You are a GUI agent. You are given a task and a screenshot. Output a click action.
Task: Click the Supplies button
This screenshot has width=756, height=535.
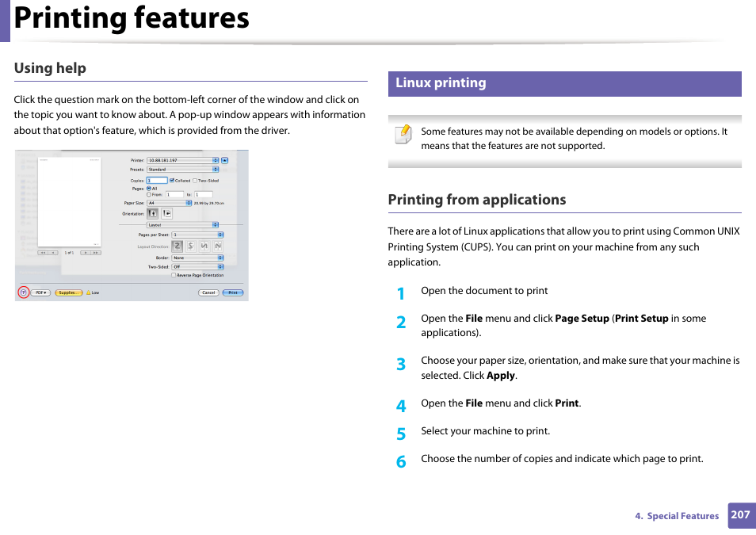(x=69, y=292)
